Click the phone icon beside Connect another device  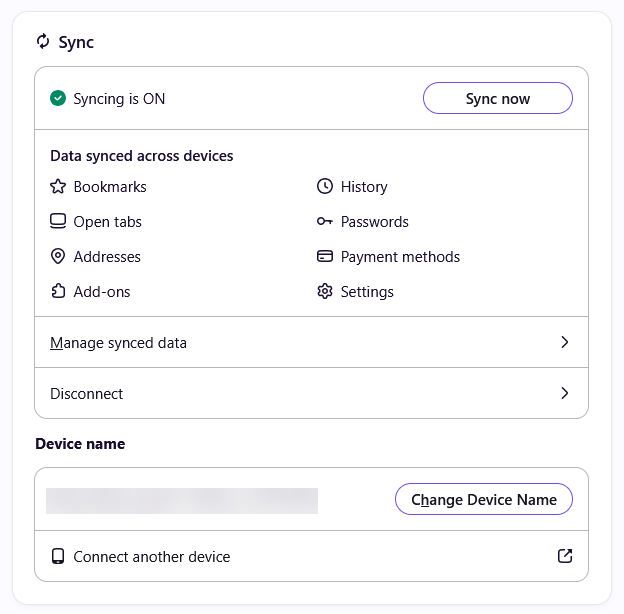58,556
